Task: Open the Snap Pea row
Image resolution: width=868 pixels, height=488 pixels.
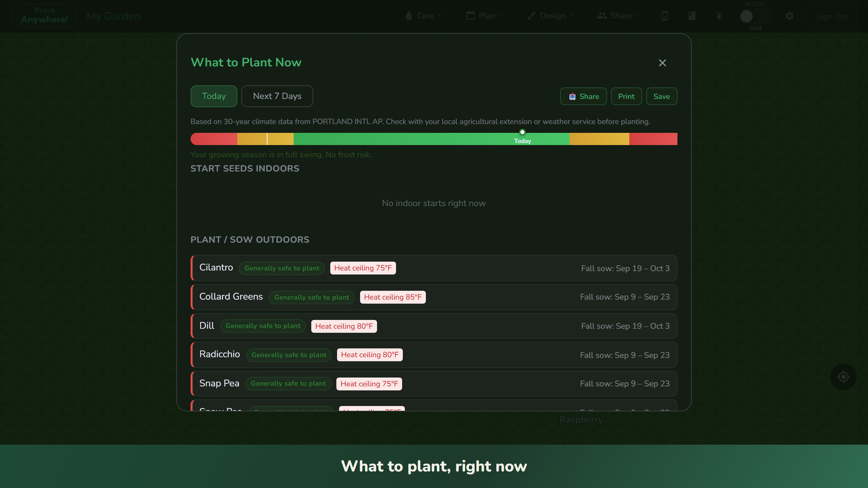Action: (434, 384)
